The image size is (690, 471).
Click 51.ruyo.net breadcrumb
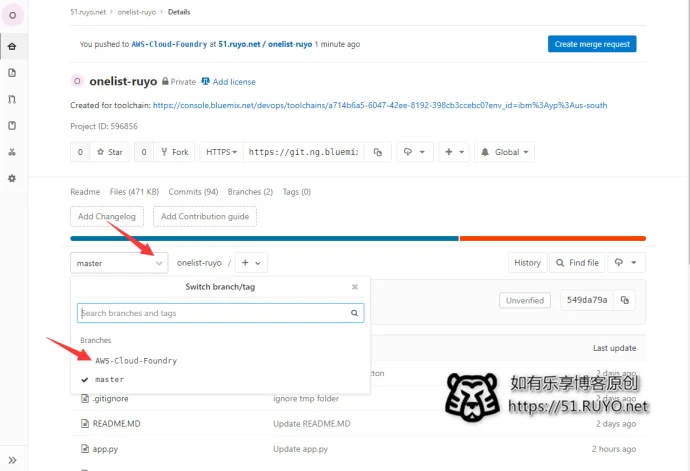88,12
